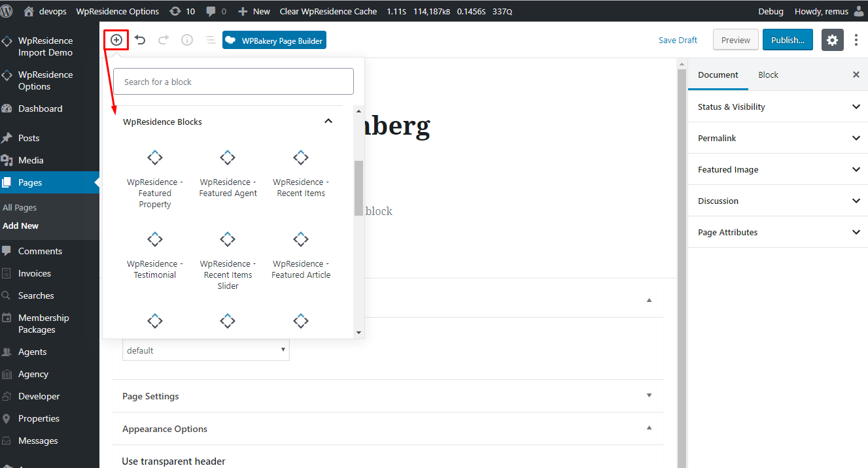This screenshot has width=868, height=468.
Task: Click the Preview button
Action: point(736,40)
